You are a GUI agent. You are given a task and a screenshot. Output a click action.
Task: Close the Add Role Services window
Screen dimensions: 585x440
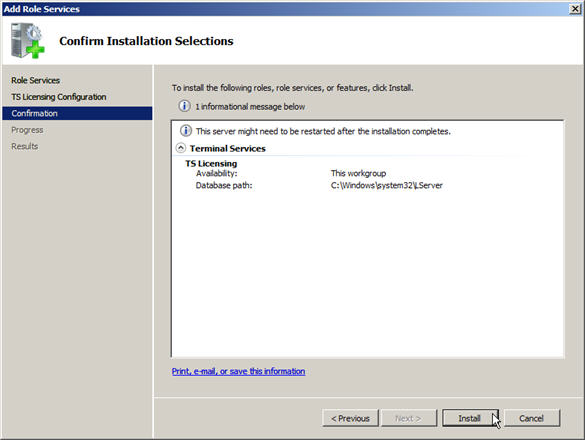(x=575, y=9)
